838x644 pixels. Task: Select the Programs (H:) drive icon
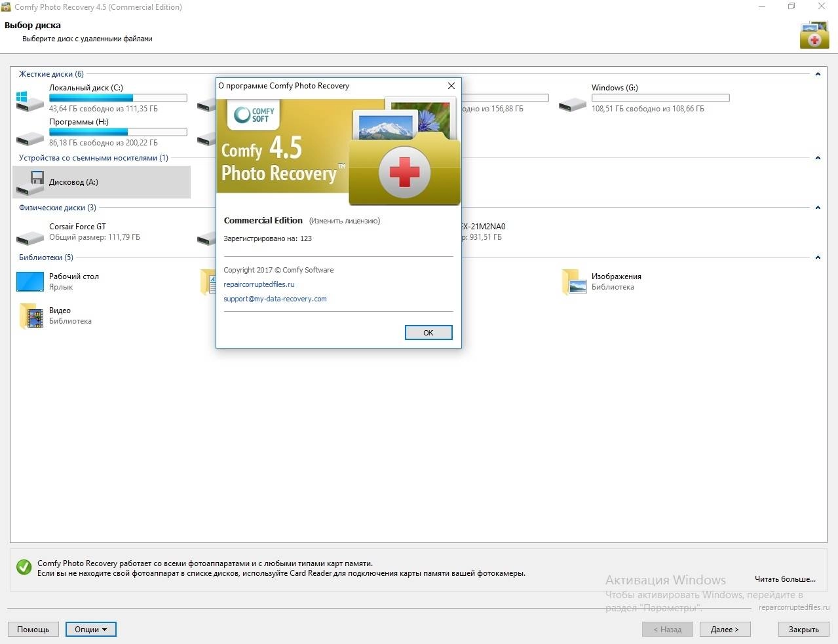pyautogui.click(x=30, y=138)
